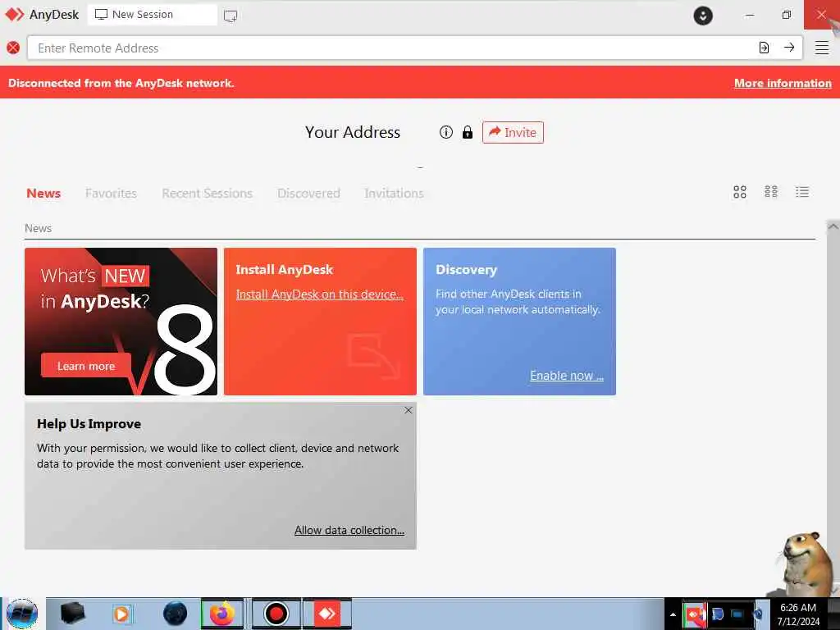Click the AnyDesk taskbar button
This screenshot has width=840, height=630.
(x=326, y=614)
